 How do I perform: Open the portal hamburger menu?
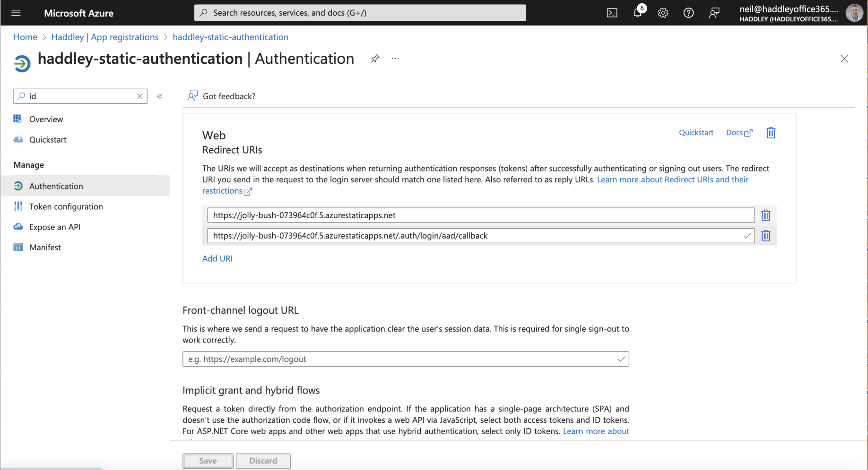click(x=16, y=13)
